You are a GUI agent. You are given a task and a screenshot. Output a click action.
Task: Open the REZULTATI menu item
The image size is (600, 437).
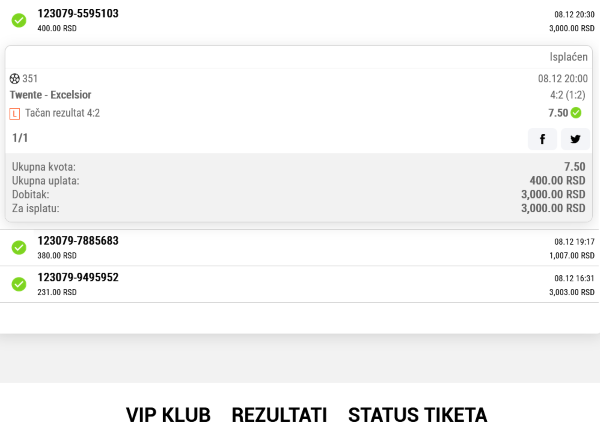[279, 415]
